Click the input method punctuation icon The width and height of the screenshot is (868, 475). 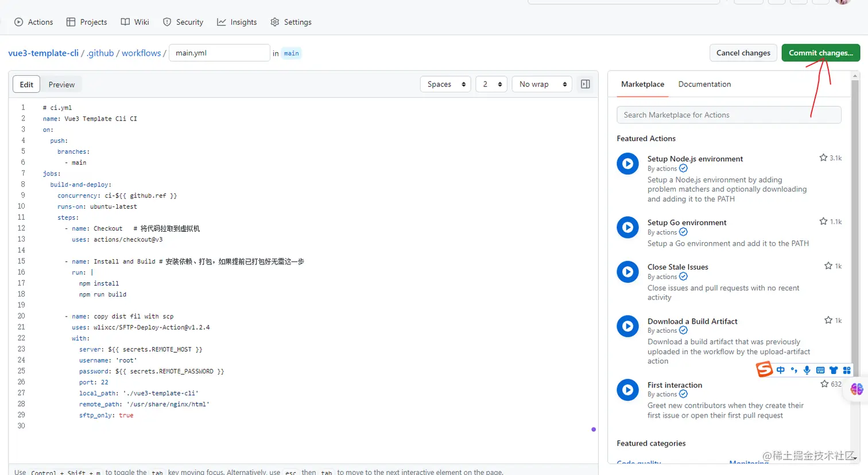click(x=794, y=370)
